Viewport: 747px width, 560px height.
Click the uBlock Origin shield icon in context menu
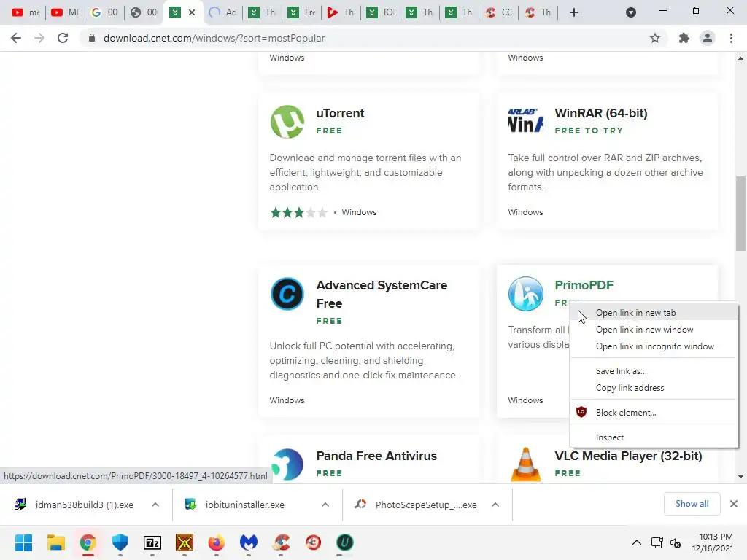(581, 412)
